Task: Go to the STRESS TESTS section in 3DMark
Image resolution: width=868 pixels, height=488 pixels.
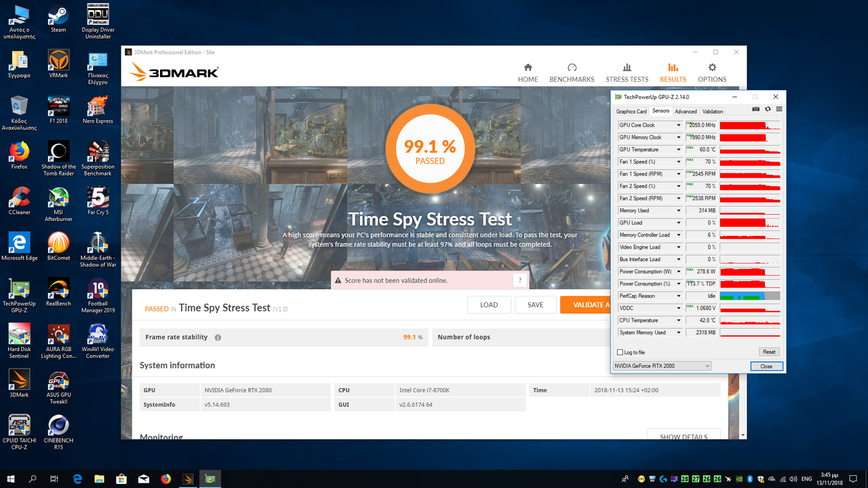Action: coord(627,73)
